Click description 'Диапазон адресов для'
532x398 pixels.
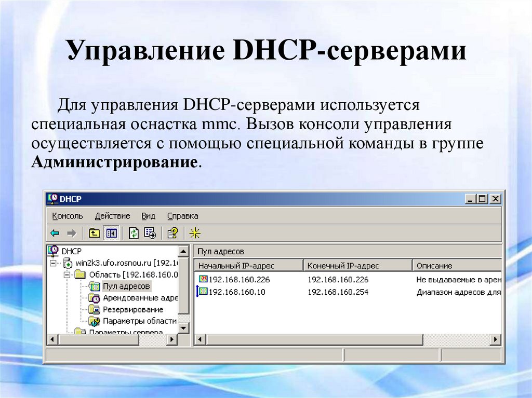coord(459,292)
